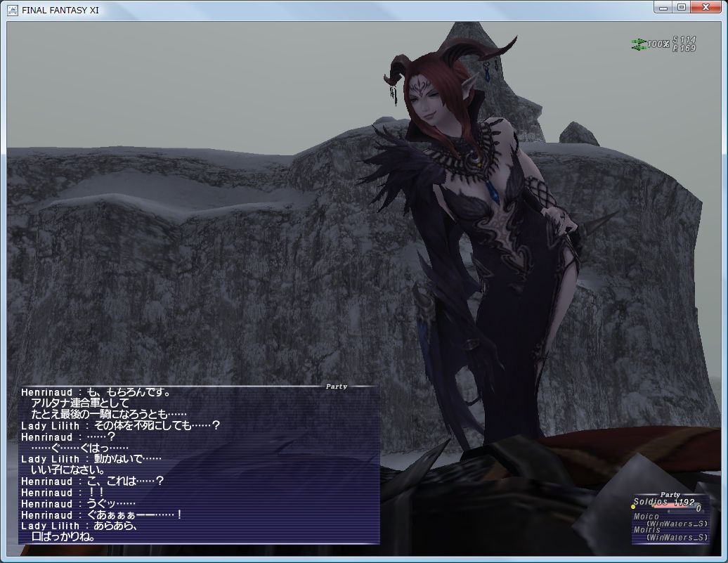
Task: Click Moico's (WinWaters_S) zone label
Action: pos(677,524)
